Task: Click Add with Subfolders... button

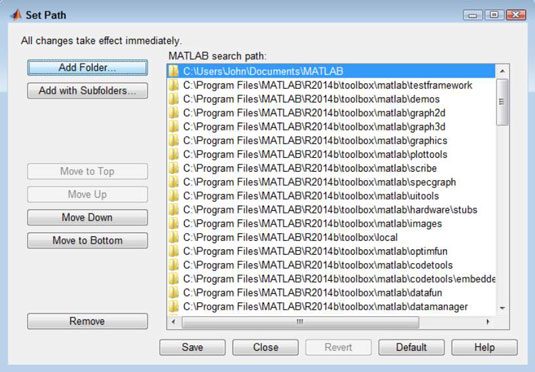Action: [87, 91]
